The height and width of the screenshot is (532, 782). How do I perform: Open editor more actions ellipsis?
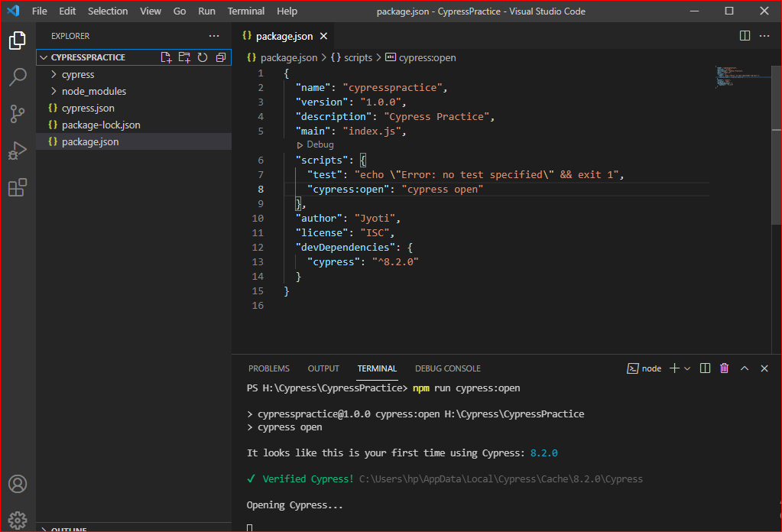pos(764,36)
